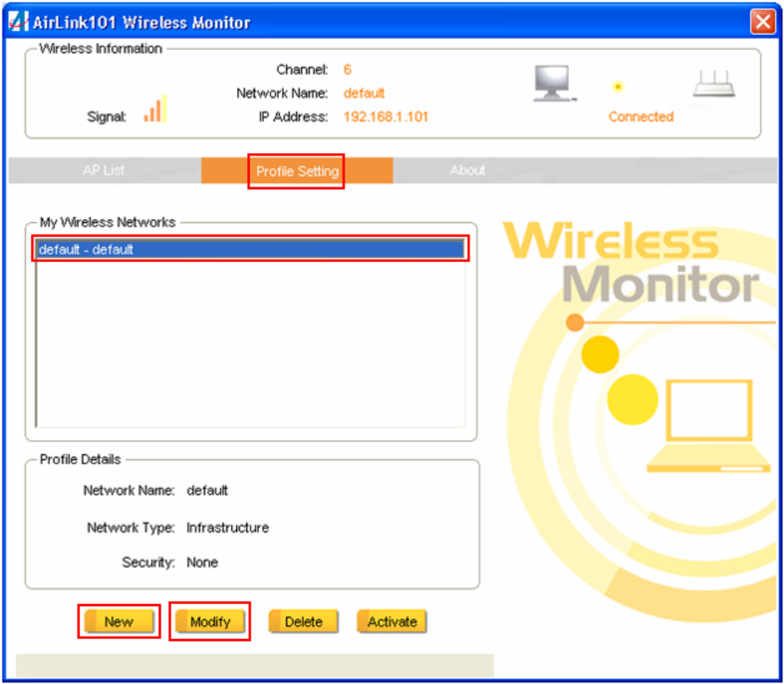
Task: Select the 'default - default' network profile
Action: [x=250, y=249]
